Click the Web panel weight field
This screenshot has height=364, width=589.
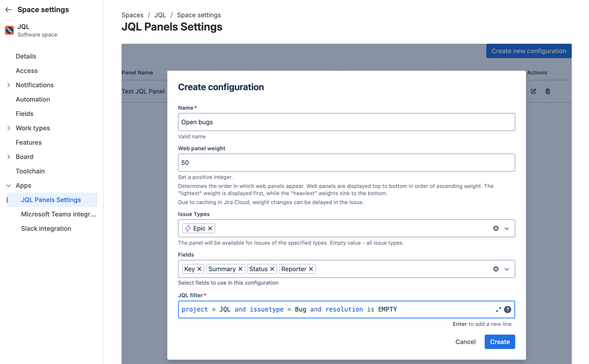pos(346,163)
